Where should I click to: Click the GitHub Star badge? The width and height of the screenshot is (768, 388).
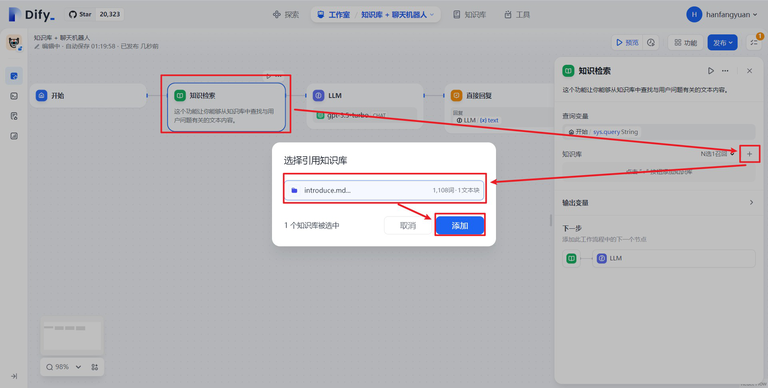click(95, 14)
